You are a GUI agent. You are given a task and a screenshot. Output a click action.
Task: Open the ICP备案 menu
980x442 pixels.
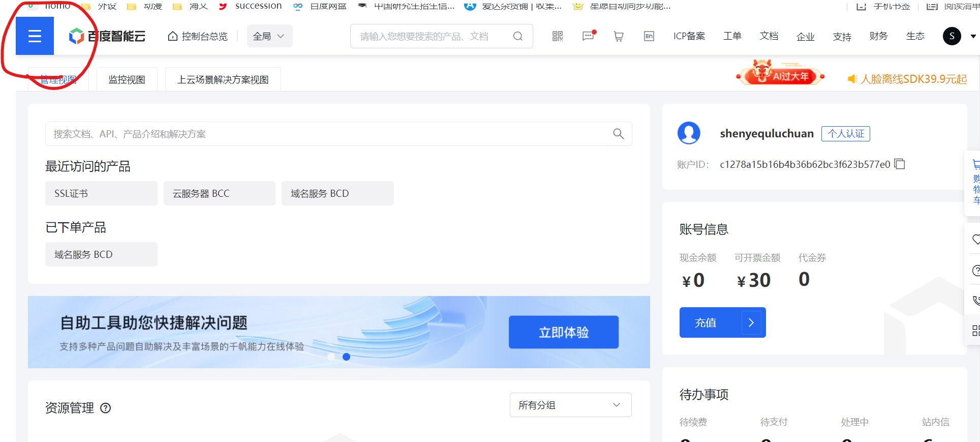coord(689,36)
